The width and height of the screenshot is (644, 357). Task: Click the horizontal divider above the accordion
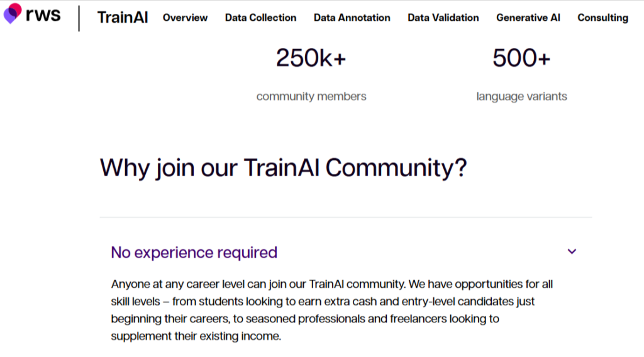point(345,217)
